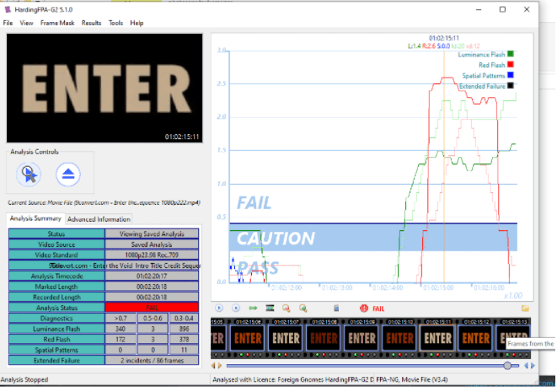Click the zoom in magnifier icon
557x392 pixels.
303,309
